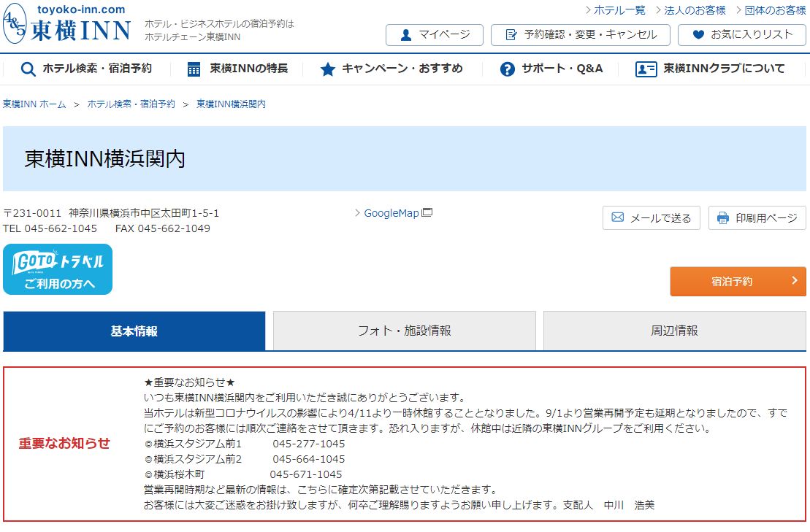810x532 pixels.
Task: Open the サポート・Q&A menu
Action: 551,69
